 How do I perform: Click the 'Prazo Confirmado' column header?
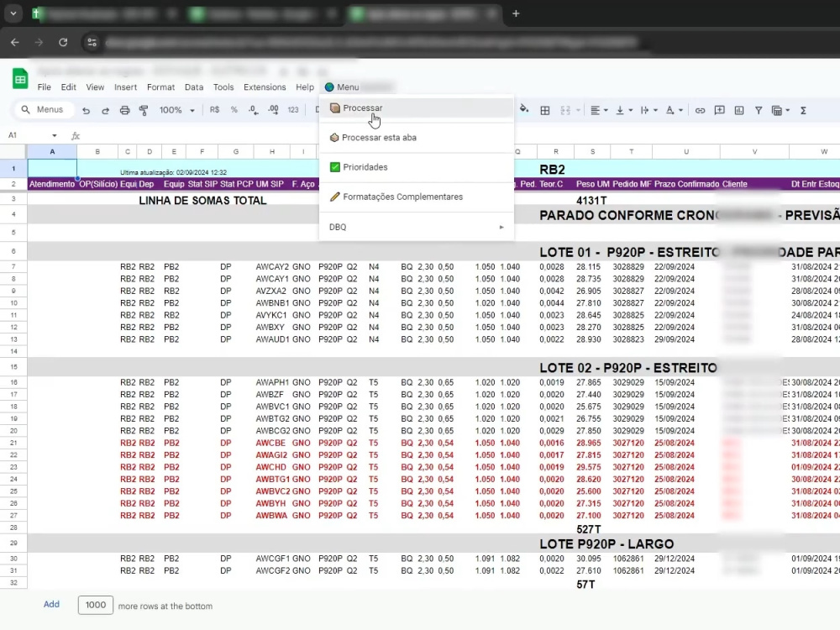point(686,184)
